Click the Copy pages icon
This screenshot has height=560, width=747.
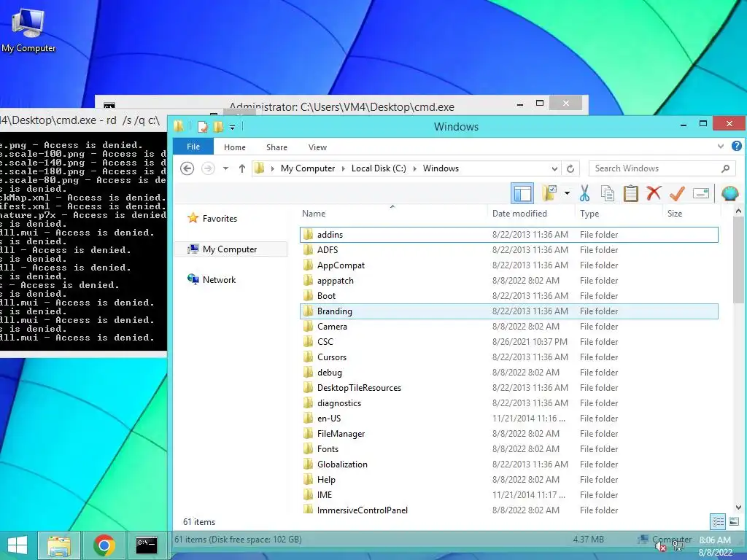pyautogui.click(x=608, y=193)
